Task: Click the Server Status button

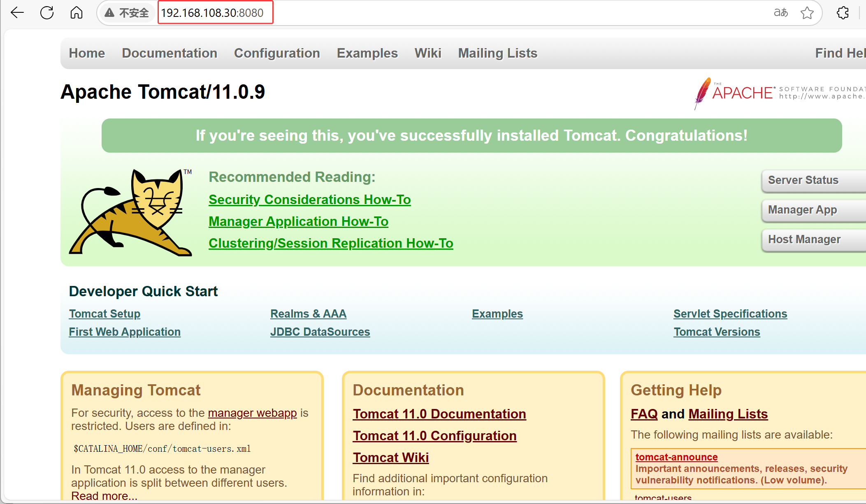Action: coord(814,180)
